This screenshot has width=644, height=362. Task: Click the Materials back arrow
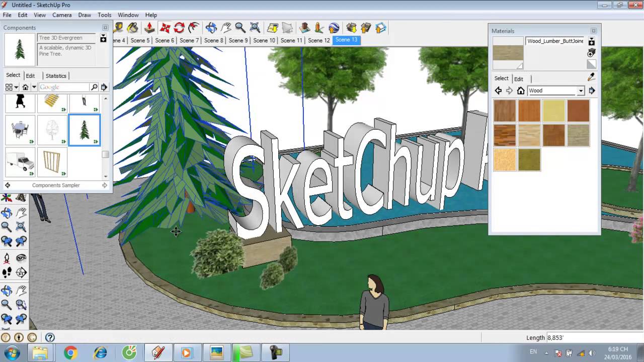[x=498, y=90]
